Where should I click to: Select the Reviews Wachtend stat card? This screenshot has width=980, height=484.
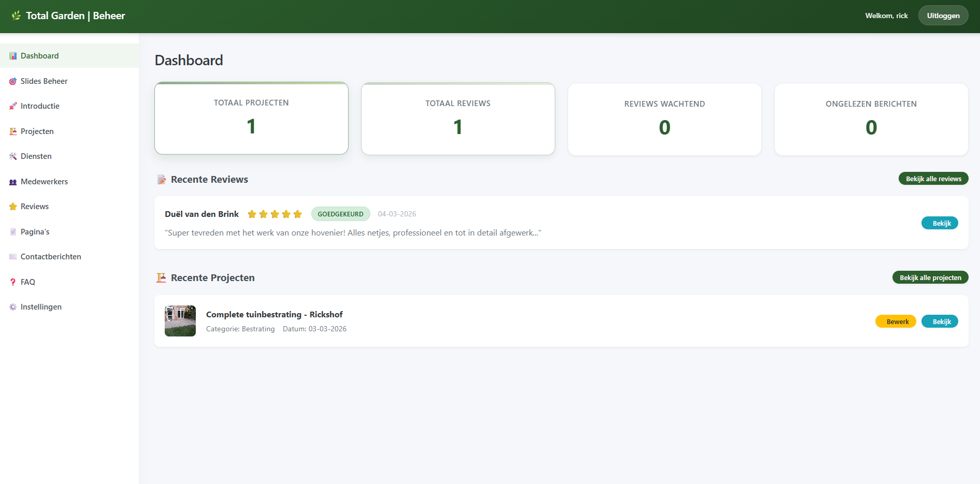click(665, 119)
